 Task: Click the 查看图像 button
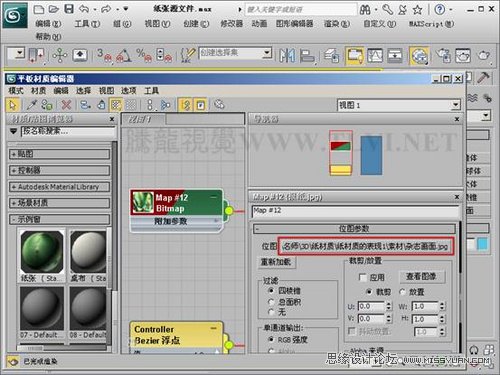coord(421,277)
